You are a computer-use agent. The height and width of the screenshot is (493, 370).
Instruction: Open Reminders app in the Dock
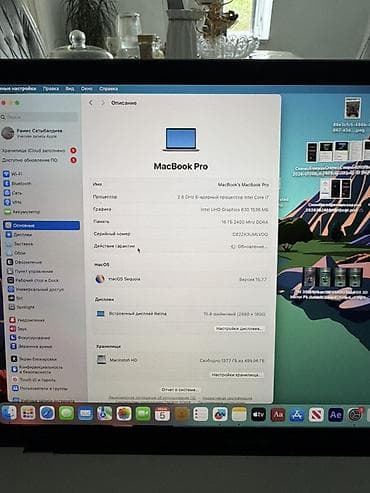[x=201, y=414]
